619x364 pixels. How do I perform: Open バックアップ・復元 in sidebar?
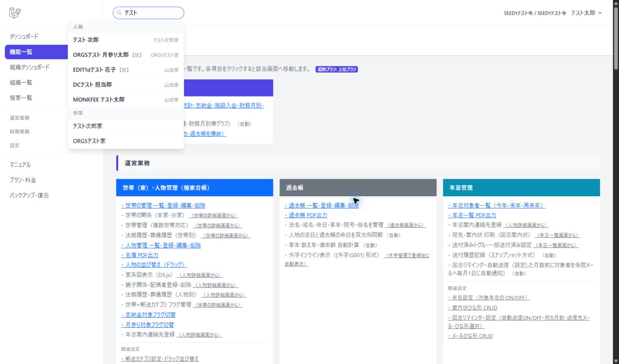tap(29, 196)
